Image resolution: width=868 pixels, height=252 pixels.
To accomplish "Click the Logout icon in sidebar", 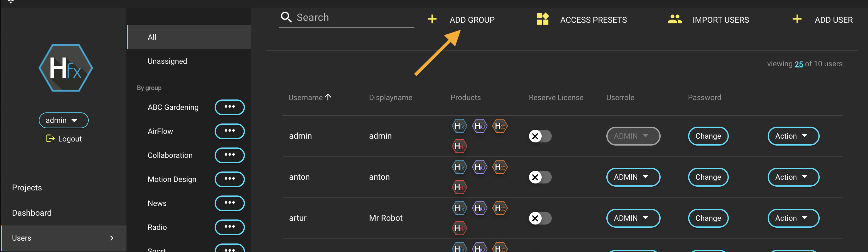I will 50,138.
